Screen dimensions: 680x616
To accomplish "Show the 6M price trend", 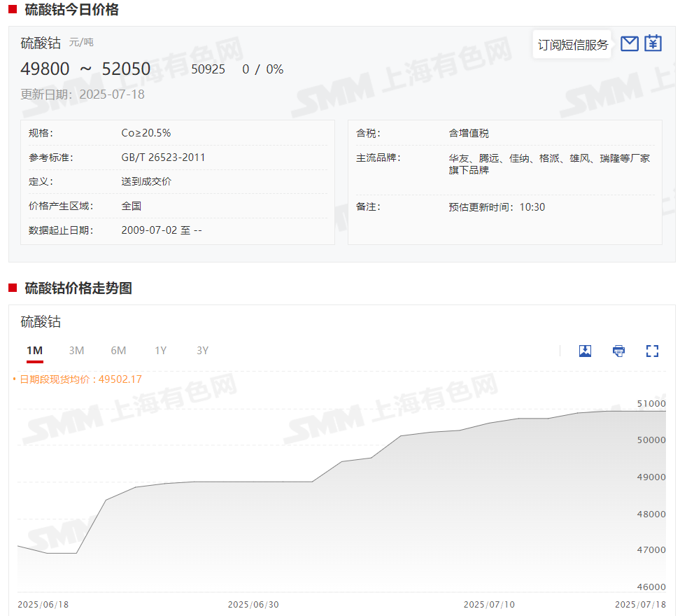I will tap(118, 351).
